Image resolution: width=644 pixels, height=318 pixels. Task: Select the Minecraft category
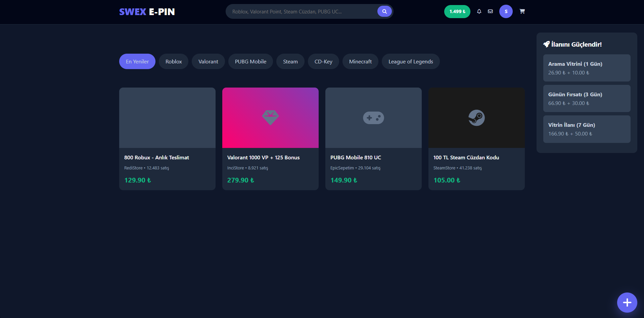coord(360,61)
